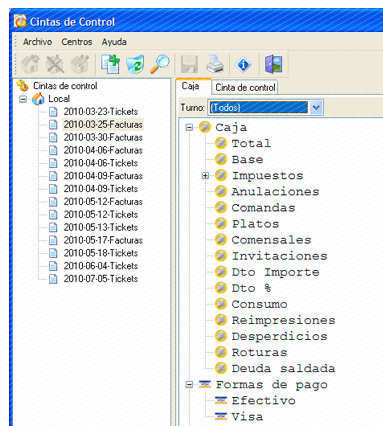Click the new center house icon in toolbar
383x426 pixels.
coord(30,64)
